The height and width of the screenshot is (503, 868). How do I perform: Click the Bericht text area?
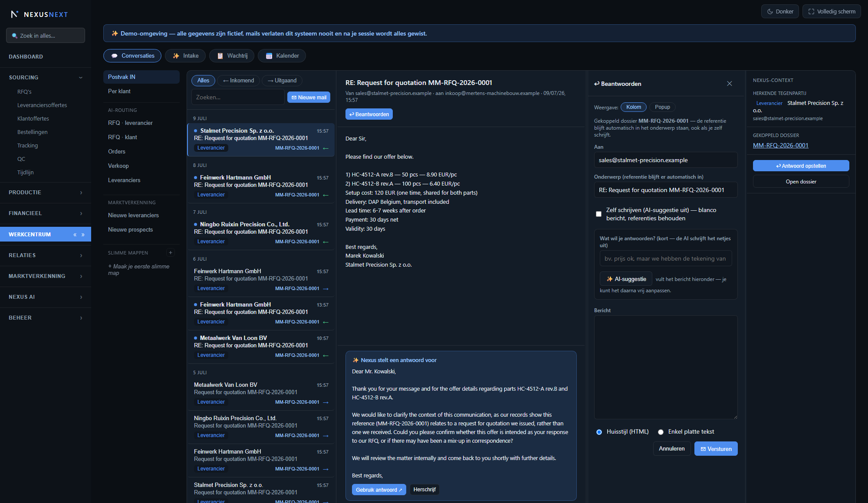pos(666,367)
